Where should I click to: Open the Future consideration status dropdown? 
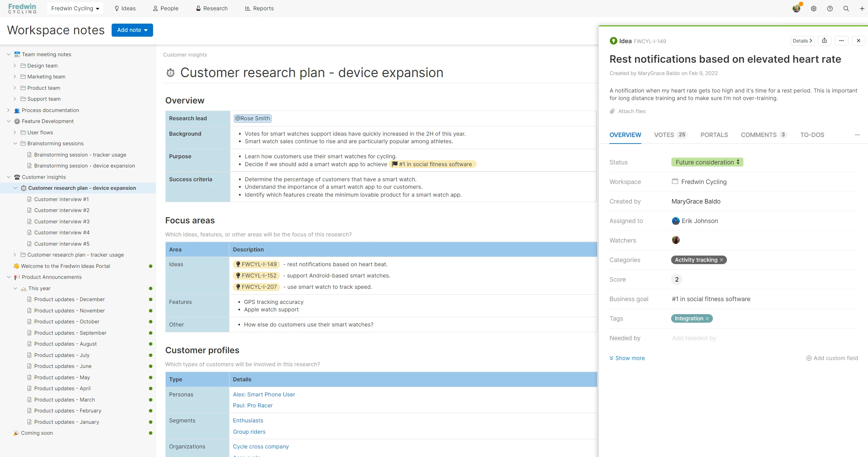(707, 162)
